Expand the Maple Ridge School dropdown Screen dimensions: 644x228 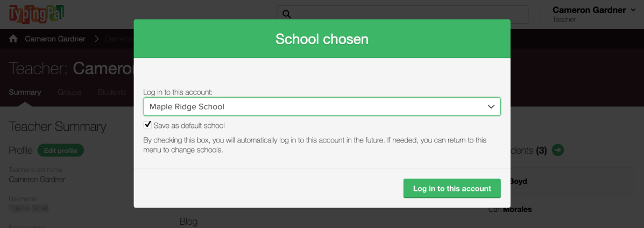click(x=322, y=106)
